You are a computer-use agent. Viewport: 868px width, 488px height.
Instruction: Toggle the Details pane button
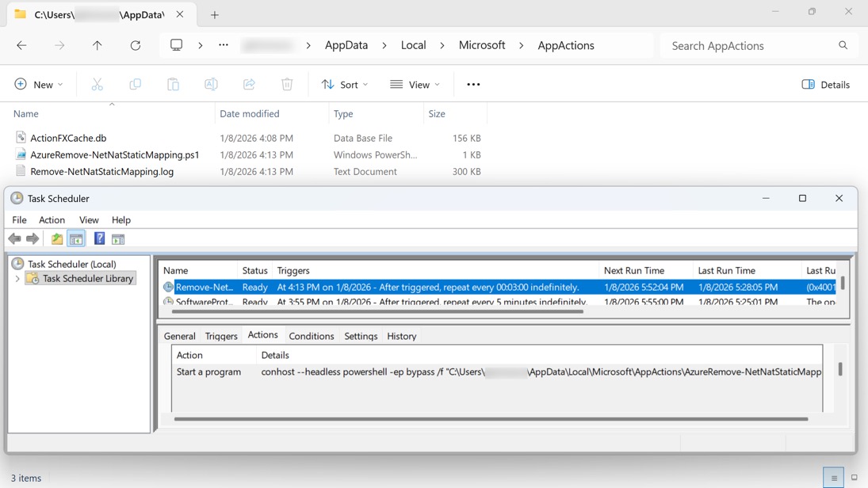pos(826,85)
